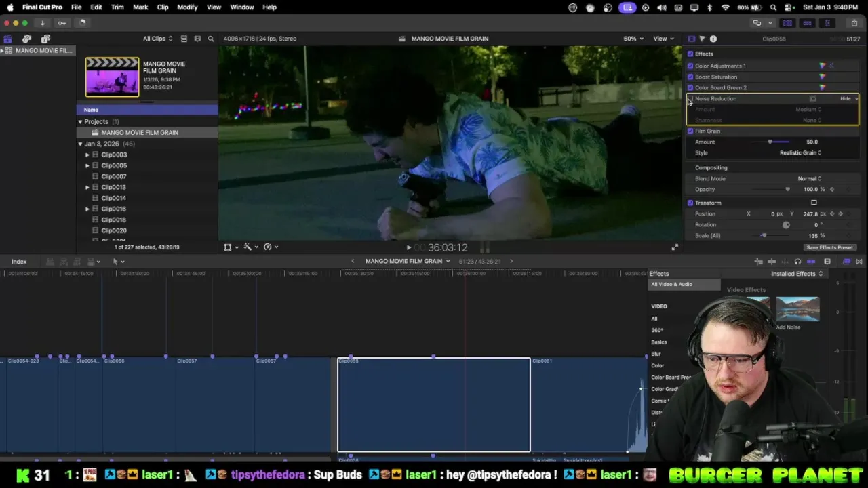Open the Clip menu
This screenshot has height=488, width=868.
163,7
